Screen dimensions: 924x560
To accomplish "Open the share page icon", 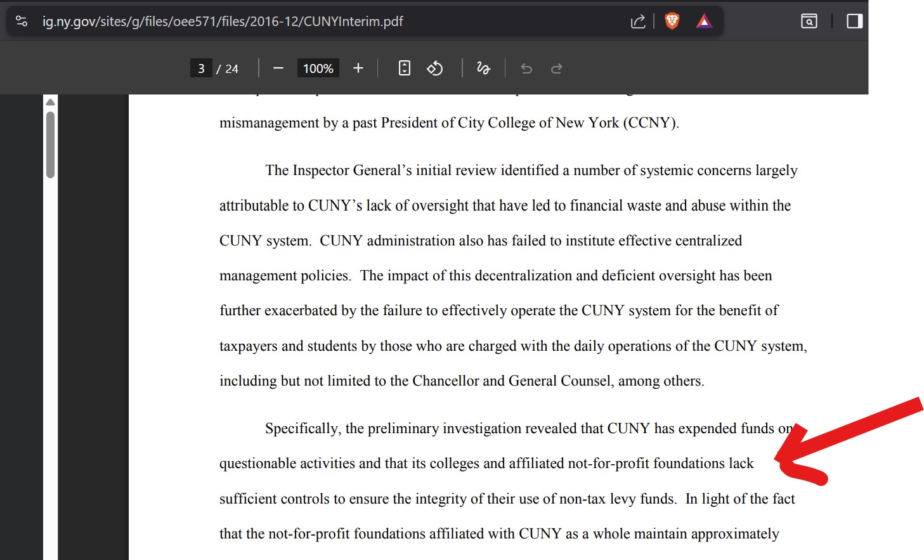I will (x=637, y=20).
